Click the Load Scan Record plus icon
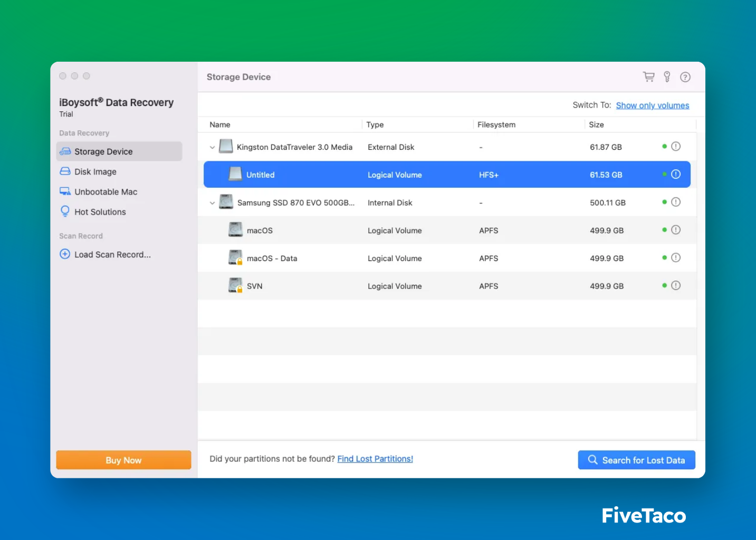The width and height of the screenshot is (756, 540). (65, 254)
